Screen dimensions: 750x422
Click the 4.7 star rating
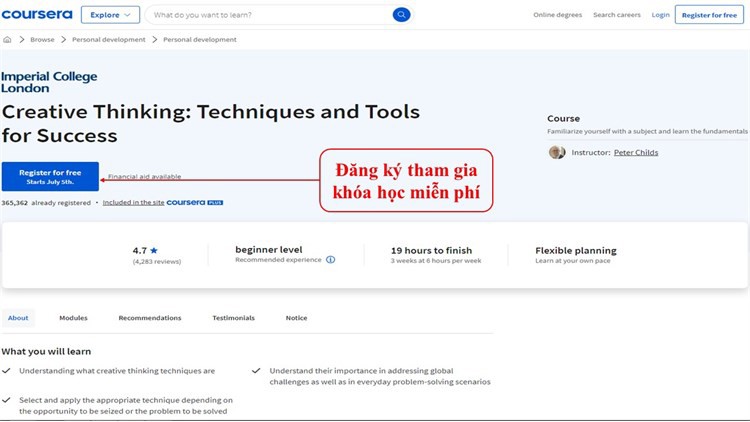tap(145, 250)
